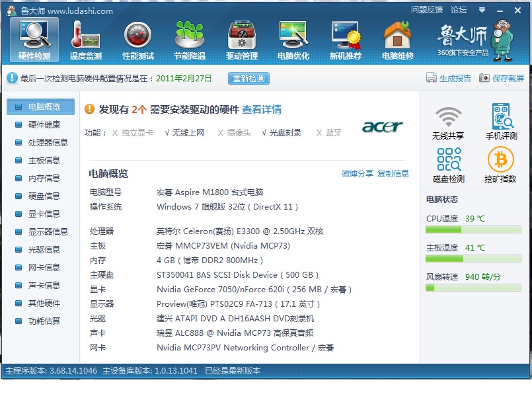Start the 磁盘检测 disk check tool
Viewport: 532px width, 406px height.
click(448, 165)
